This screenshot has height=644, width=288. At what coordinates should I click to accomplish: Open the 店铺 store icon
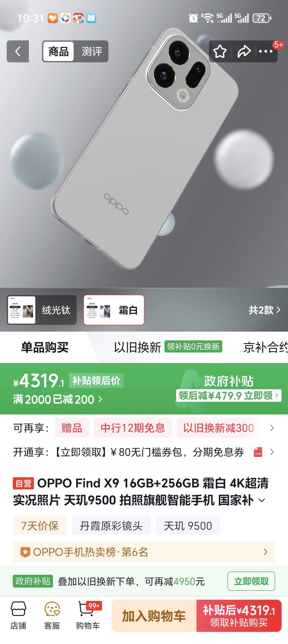(18, 616)
